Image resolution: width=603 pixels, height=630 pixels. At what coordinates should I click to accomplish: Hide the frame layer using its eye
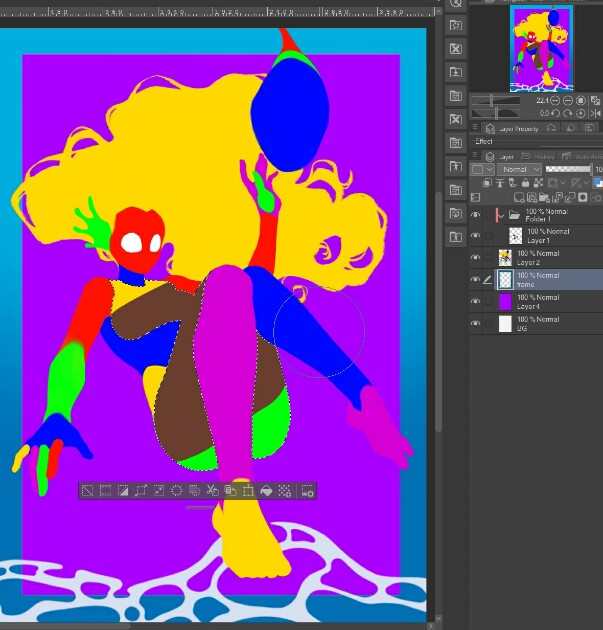point(475,279)
